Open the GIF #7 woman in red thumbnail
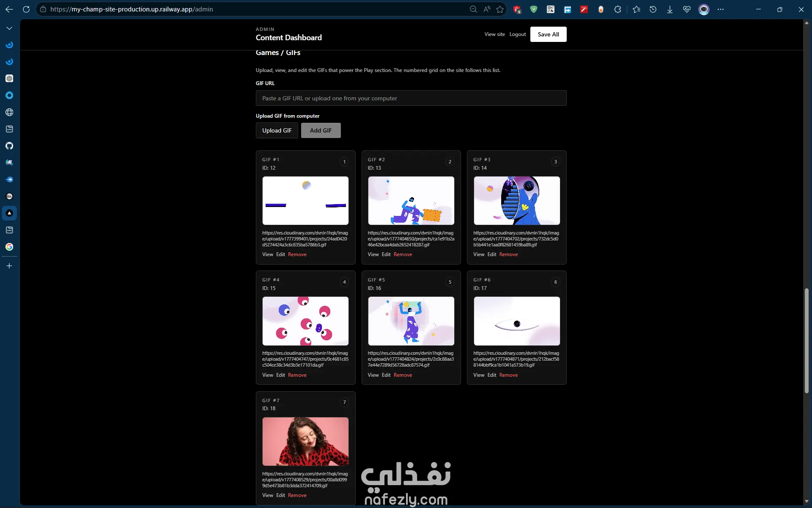The width and height of the screenshot is (812, 508). [305, 442]
